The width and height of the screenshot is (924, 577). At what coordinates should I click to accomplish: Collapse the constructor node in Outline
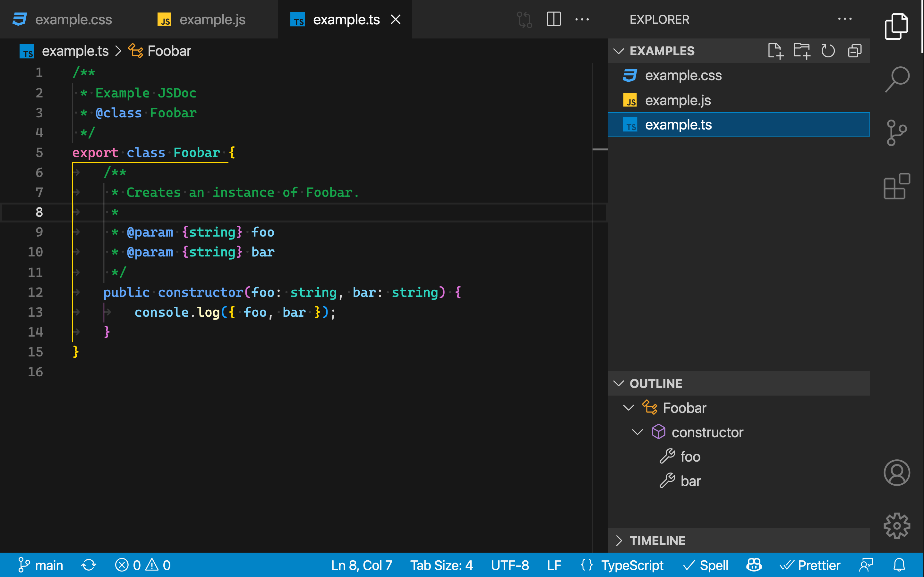click(x=637, y=432)
